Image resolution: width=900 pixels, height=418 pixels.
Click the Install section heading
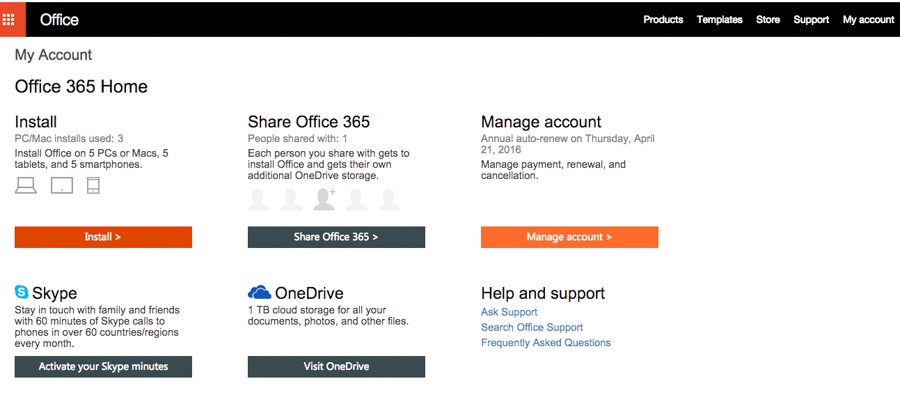tap(36, 122)
